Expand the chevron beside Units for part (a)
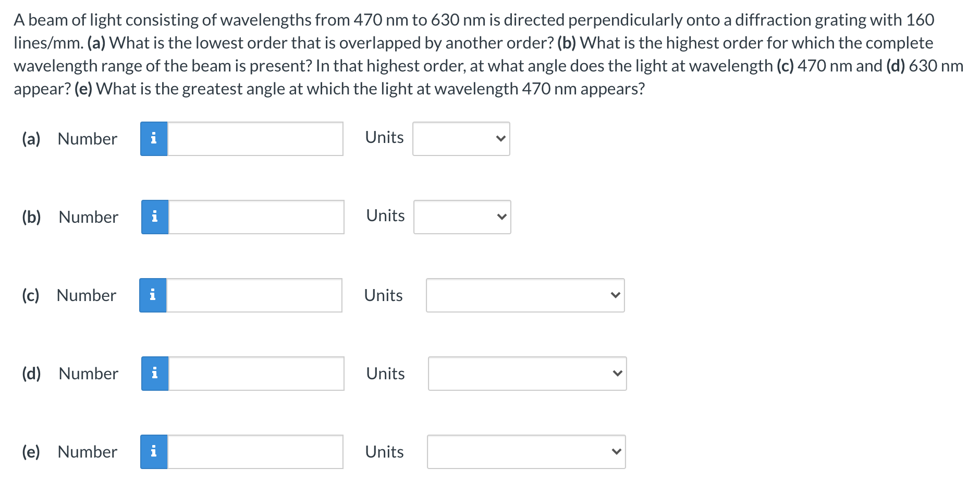This screenshot has height=480, width=980. tap(500, 138)
